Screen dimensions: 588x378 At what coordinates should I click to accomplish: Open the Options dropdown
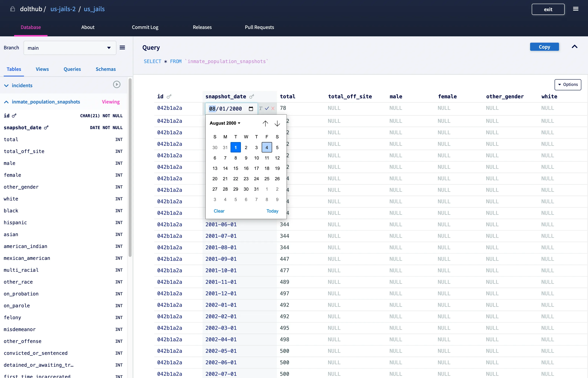[x=568, y=84]
